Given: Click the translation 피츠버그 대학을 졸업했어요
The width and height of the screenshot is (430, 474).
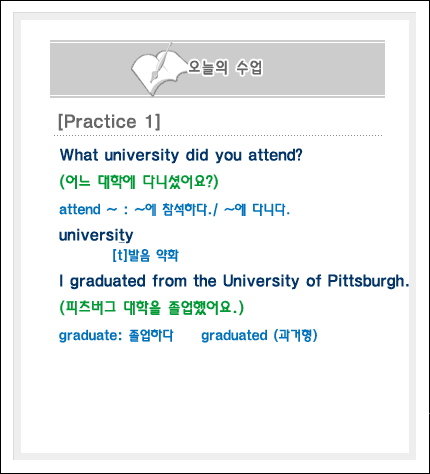Looking at the screenshot, I should tap(151, 308).
